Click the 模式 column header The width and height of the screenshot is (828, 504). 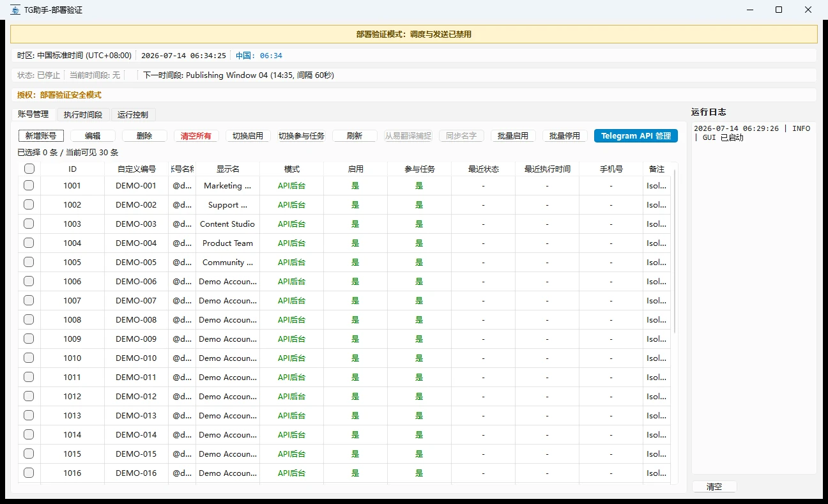292,169
